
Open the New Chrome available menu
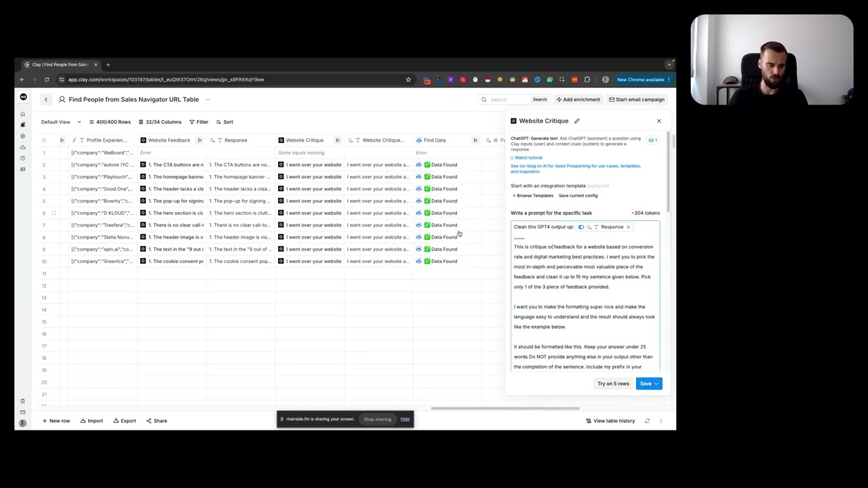click(644, 79)
